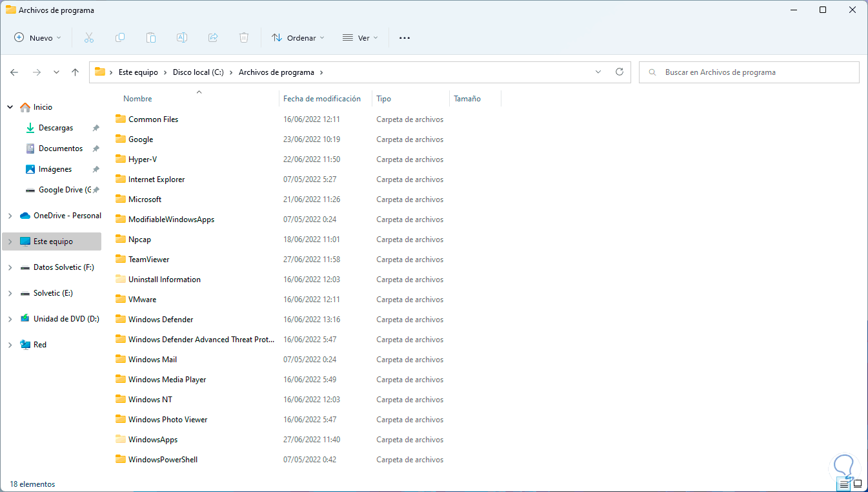Viewport: 868px width, 492px height.
Task: Go up one folder level
Action: click(76, 72)
